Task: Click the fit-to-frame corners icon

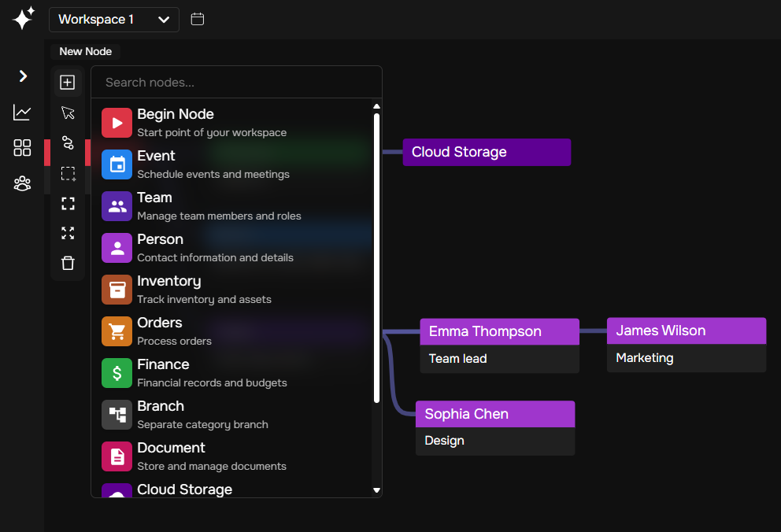Action: pos(68,204)
